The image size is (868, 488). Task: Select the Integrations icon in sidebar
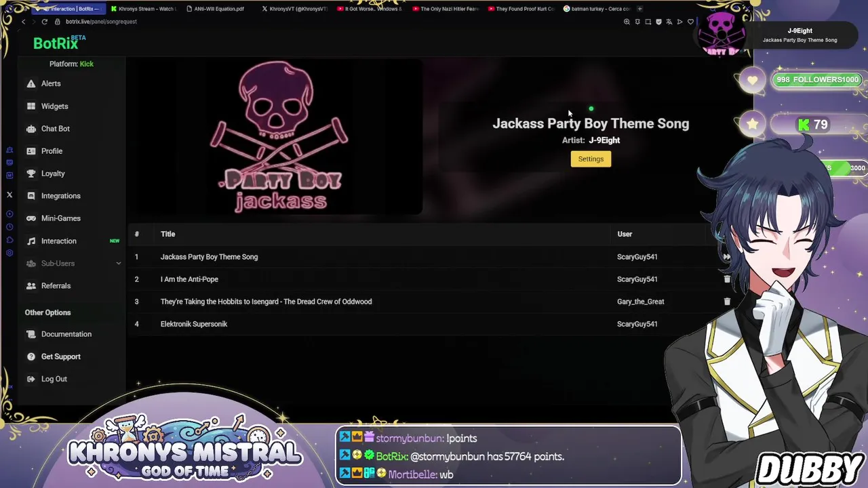point(31,196)
